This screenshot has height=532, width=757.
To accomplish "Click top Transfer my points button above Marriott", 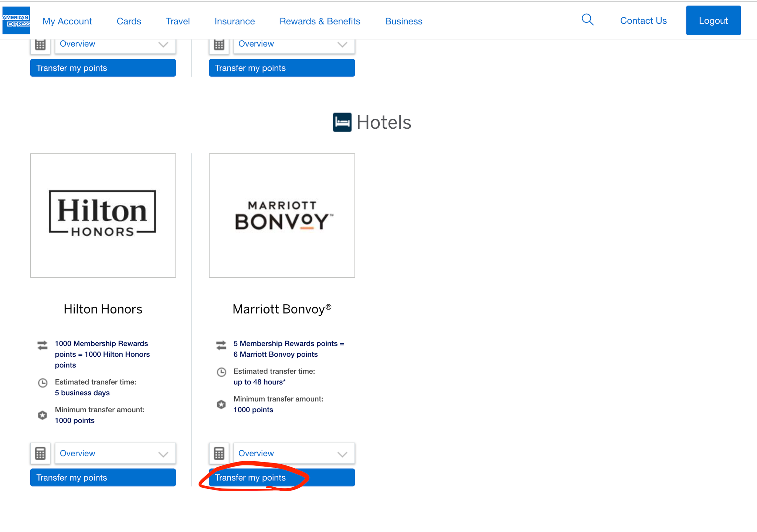I will (282, 68).
